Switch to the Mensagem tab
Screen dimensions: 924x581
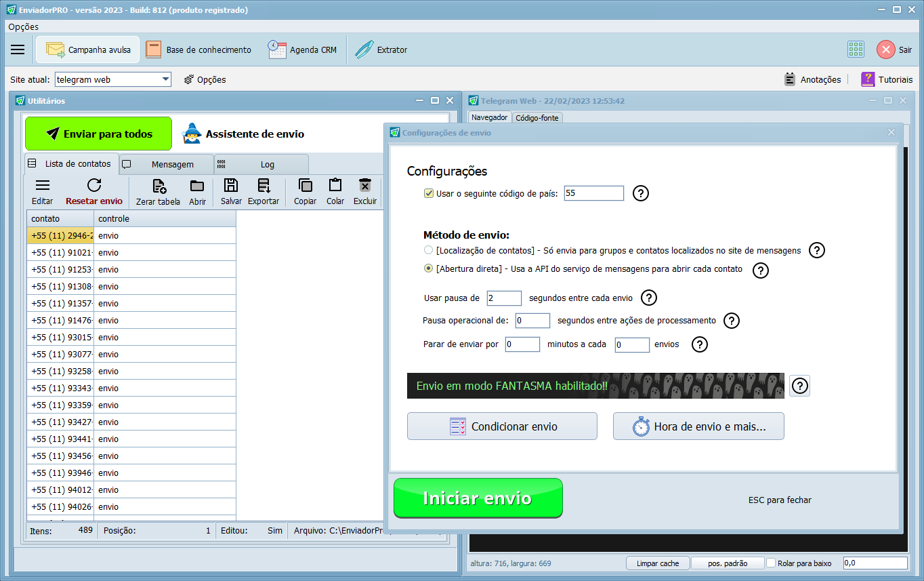pyautogui.click(x=167, y=164)
